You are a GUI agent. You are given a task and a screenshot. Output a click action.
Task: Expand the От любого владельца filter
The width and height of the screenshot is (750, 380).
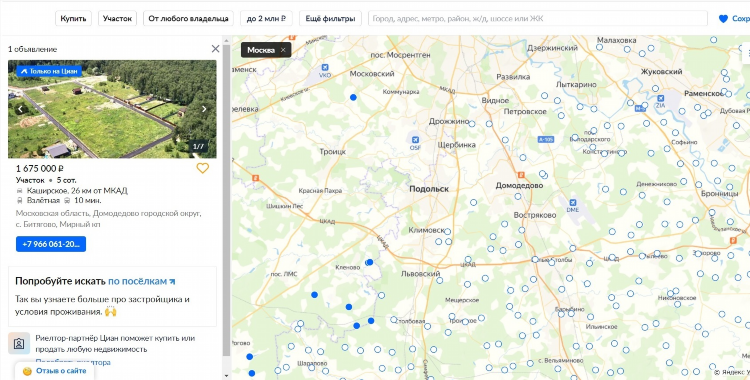188,19
